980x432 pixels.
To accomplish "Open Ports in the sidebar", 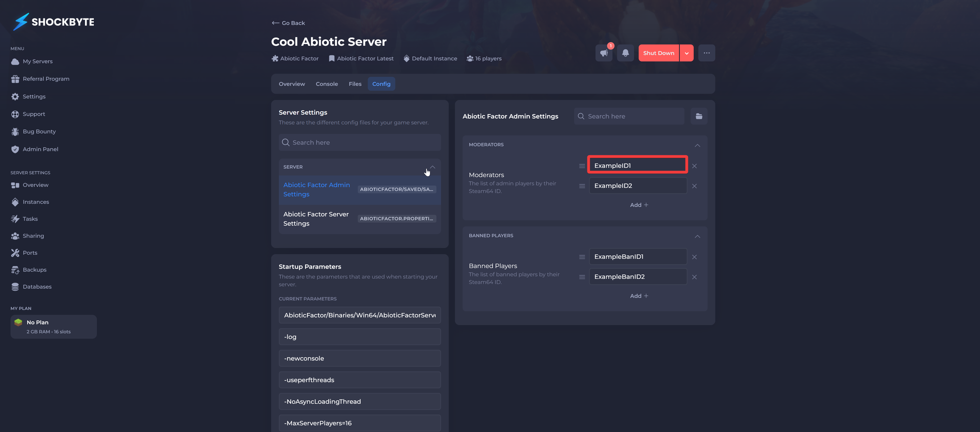I will tap(24, 253).
